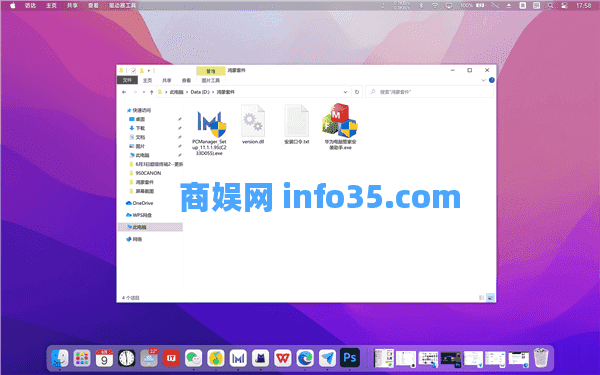Click chevron before 此电脑 in breadcrumb
The width and height of the screenshot is (600, 375).
click(166, 92)
